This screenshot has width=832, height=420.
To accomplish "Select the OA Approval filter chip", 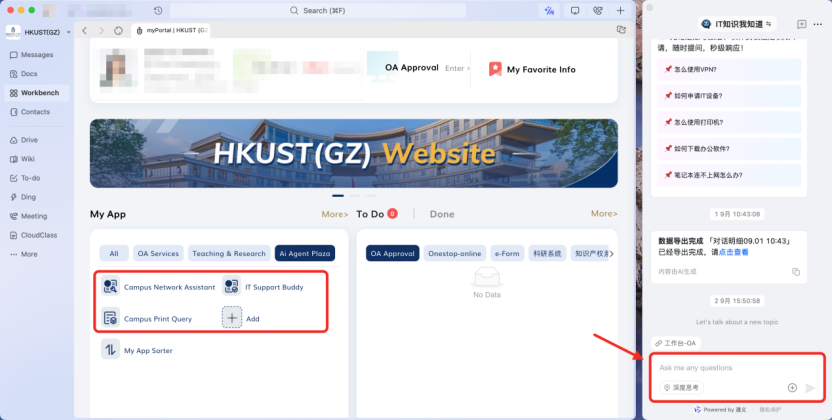I will 393,253.
